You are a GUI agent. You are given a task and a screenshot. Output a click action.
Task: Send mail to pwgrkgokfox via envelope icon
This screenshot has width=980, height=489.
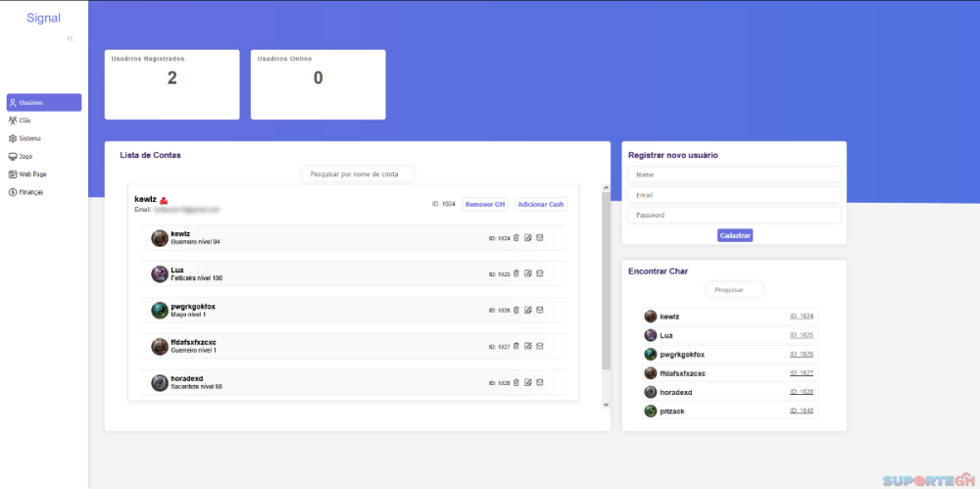tap(539, 310)
